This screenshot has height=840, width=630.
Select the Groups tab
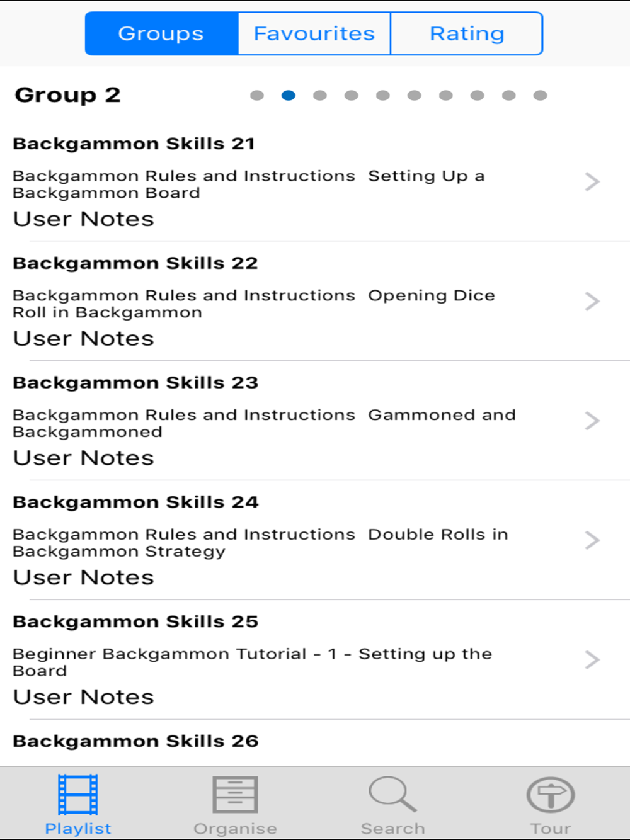coord(161,33)
